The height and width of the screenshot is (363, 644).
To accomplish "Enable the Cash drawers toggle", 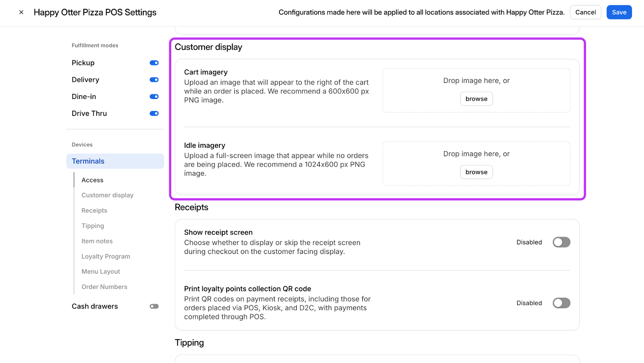I will 154,306.
